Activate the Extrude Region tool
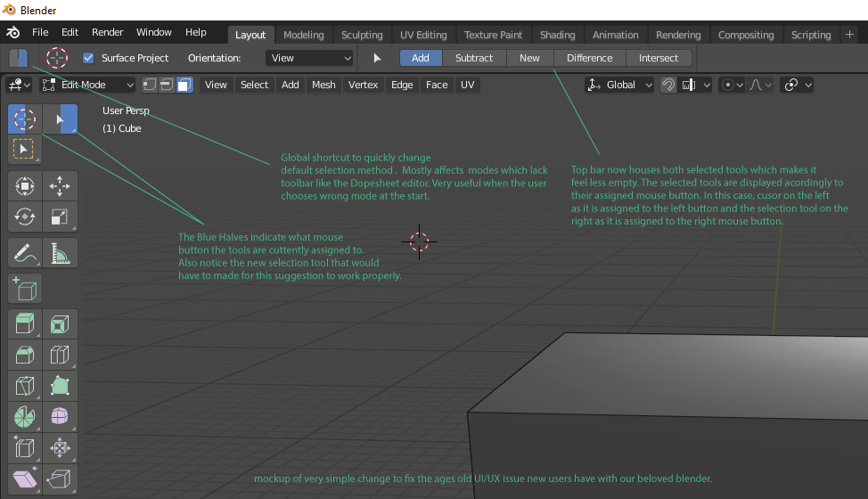Image resolution: width=868 pixels, height=499 pixels. [x=25, y=324]
